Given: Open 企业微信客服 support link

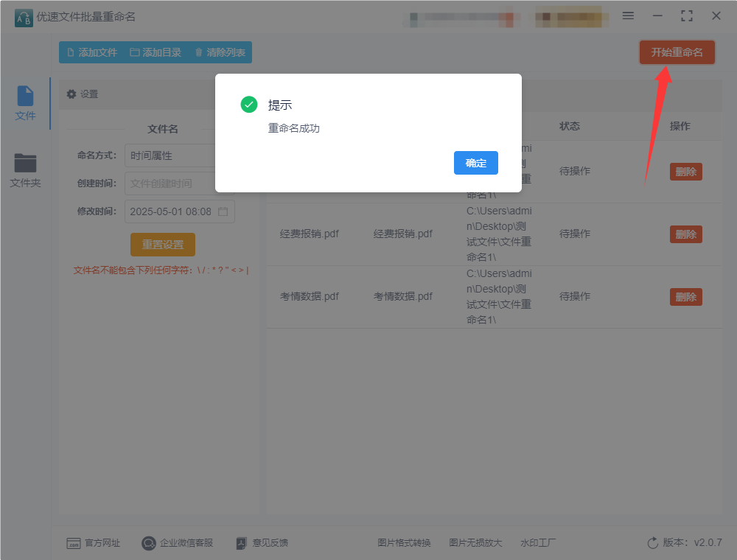Looking at the screenshot, I should (186, 543).
